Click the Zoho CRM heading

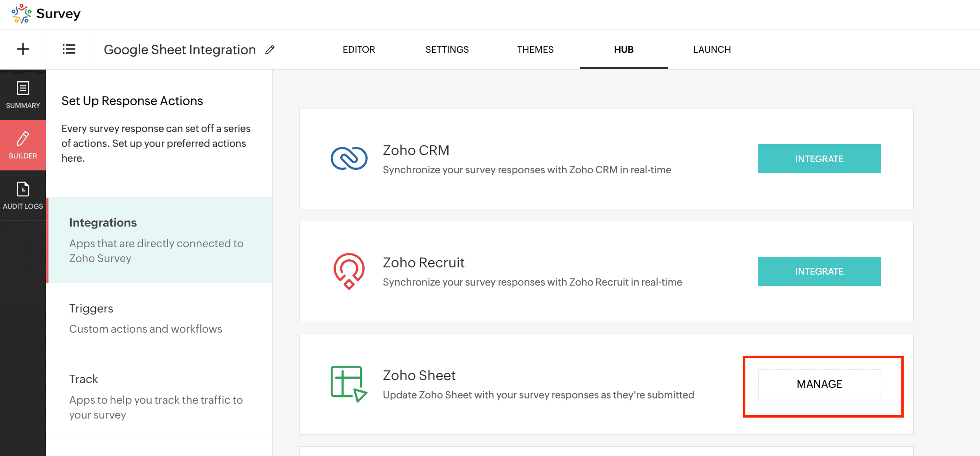[416, 150]
